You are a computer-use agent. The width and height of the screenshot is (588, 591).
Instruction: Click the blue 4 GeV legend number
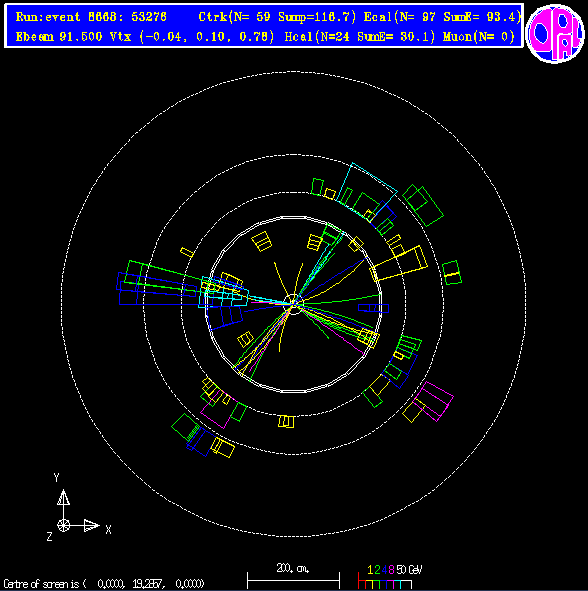[384, 570]
